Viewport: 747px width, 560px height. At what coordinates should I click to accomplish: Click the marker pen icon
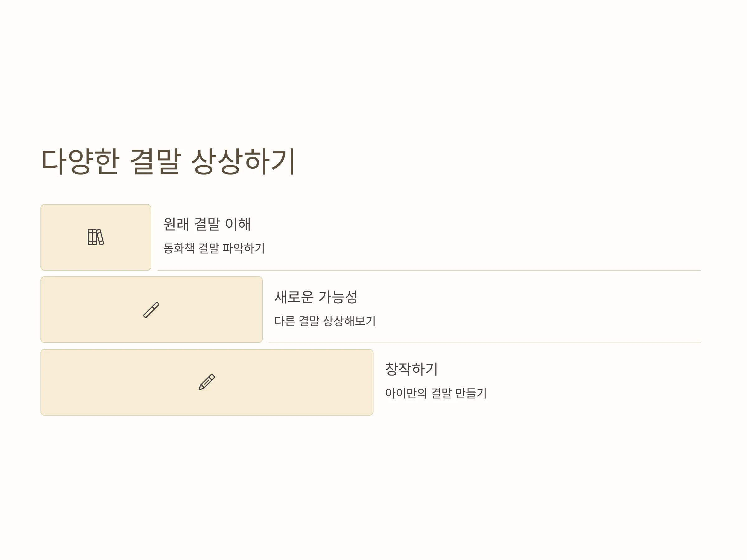151,310
